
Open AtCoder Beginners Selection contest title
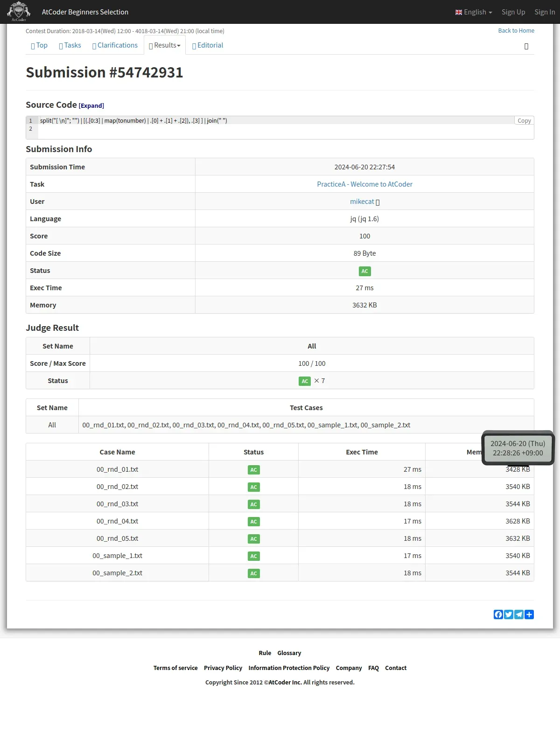[85, 12]
